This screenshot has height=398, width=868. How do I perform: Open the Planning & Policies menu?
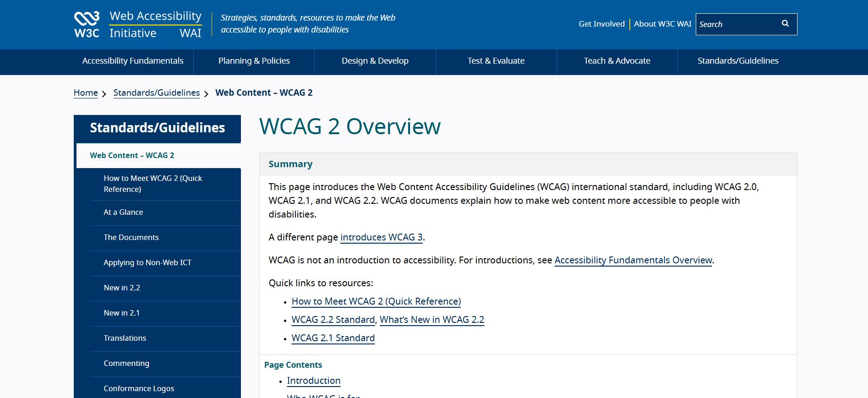254,61
